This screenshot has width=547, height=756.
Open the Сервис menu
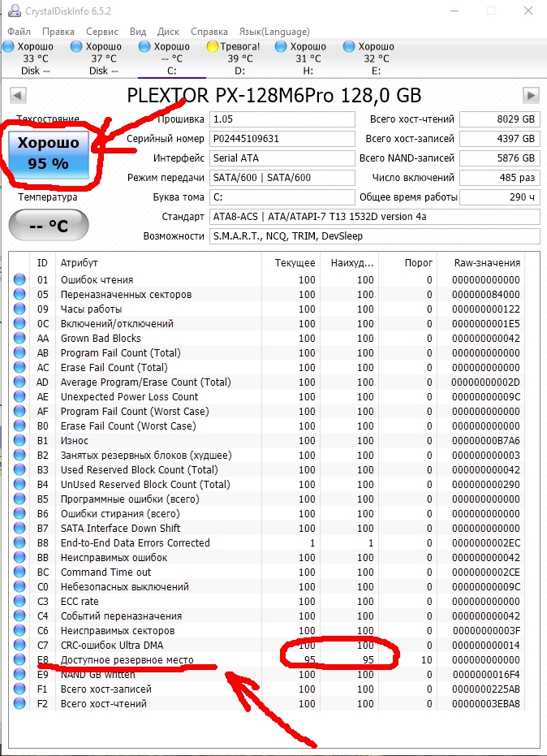point(101,32)
